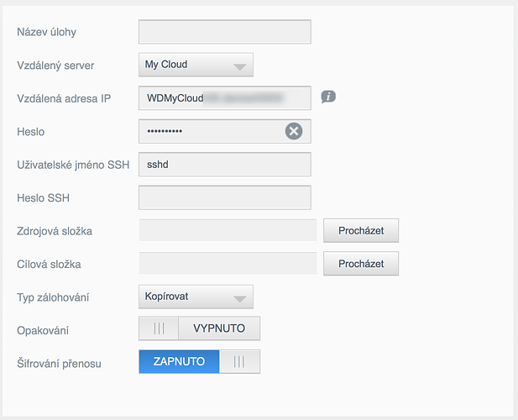Click the Zdrojová složka path box
This screenshot has width=518, height=420.
coord(228,230)
